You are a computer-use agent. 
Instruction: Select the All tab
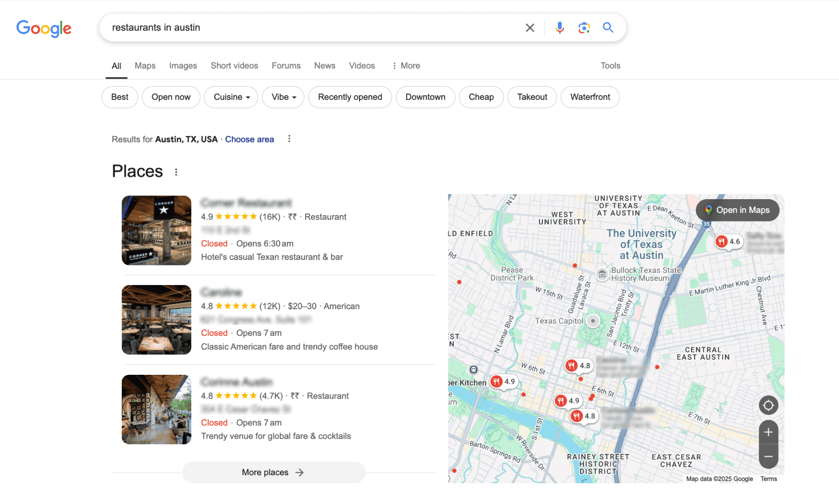click(116, 66)
